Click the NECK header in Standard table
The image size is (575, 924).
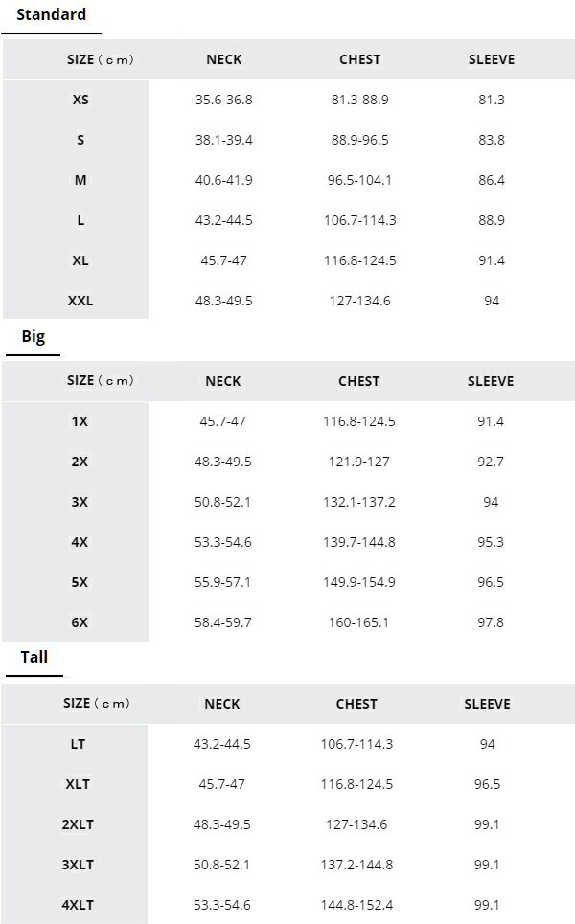tap(224, 59)
